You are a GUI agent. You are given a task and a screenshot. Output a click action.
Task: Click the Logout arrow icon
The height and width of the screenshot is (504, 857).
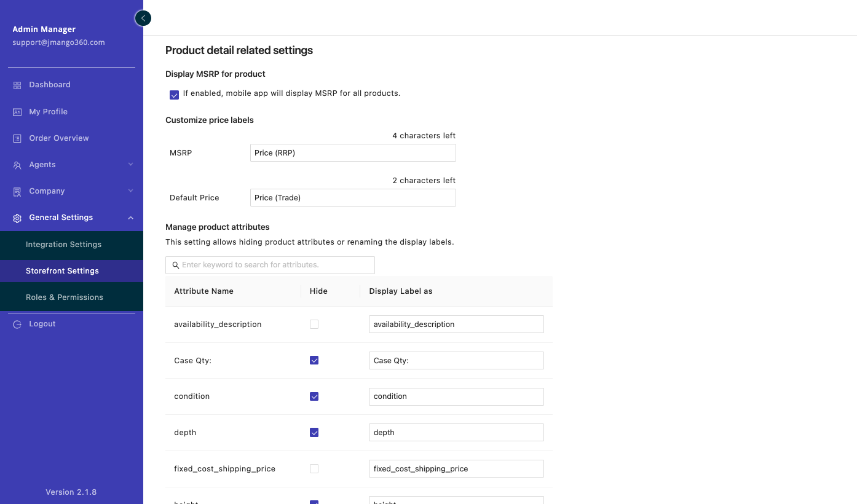17,325
